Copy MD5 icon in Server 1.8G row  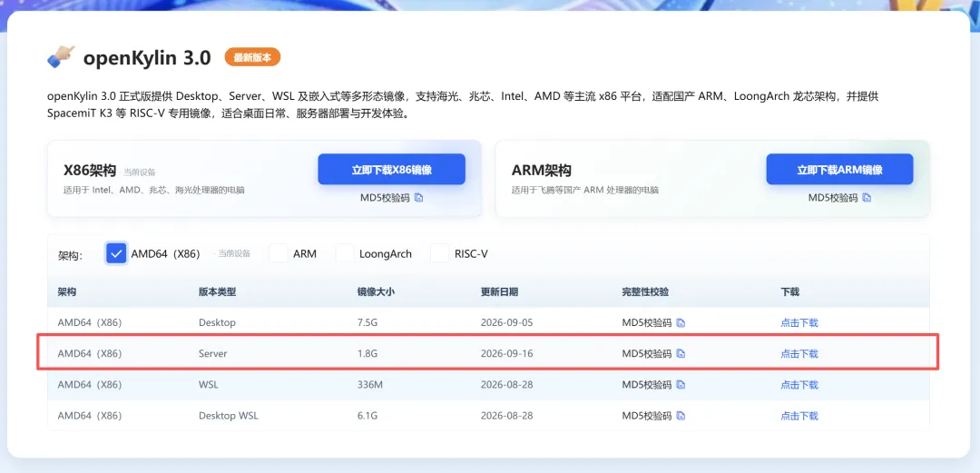681,353
